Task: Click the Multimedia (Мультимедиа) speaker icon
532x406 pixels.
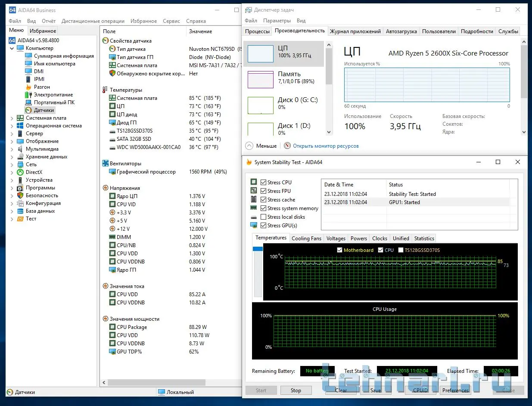Action: 20,149
